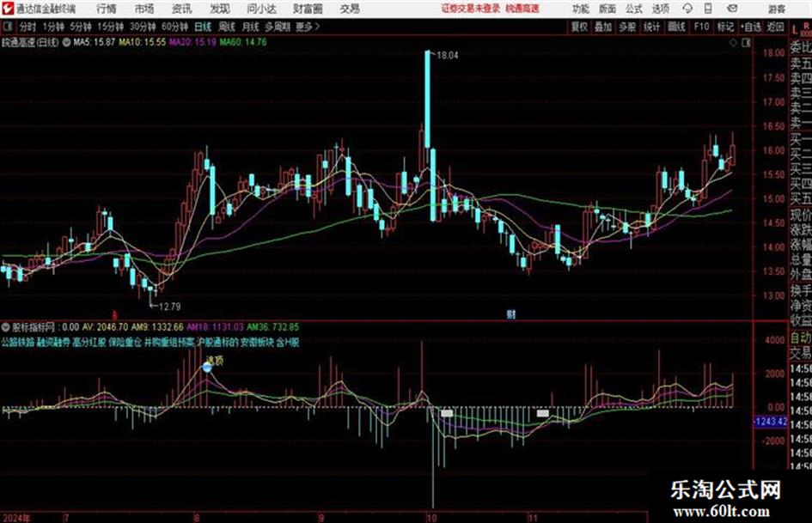Expand the main chart indicator dropdown arrow
This screenshot has width=812, height=523.
pos(66,42)
